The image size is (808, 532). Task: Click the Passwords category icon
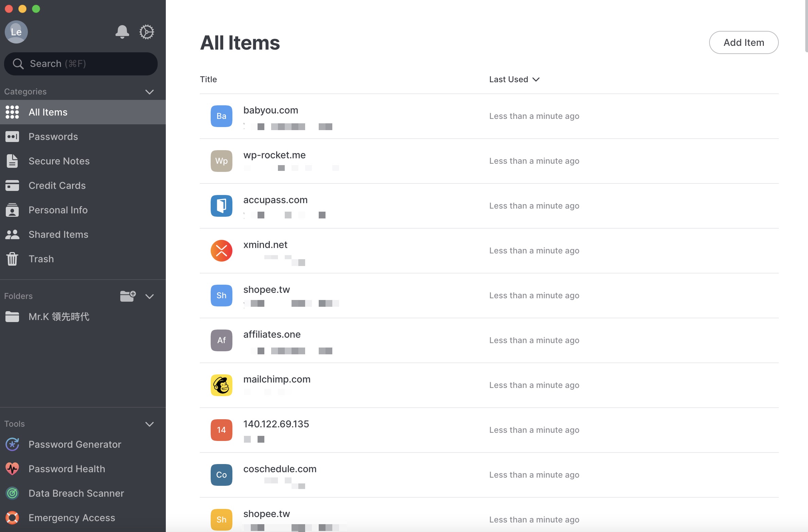(12, 137)
